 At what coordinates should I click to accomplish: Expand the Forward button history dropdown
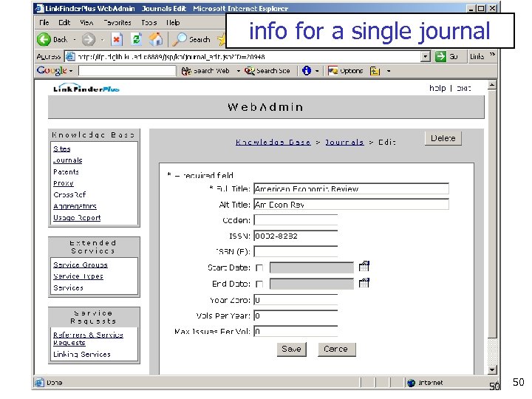102,40
